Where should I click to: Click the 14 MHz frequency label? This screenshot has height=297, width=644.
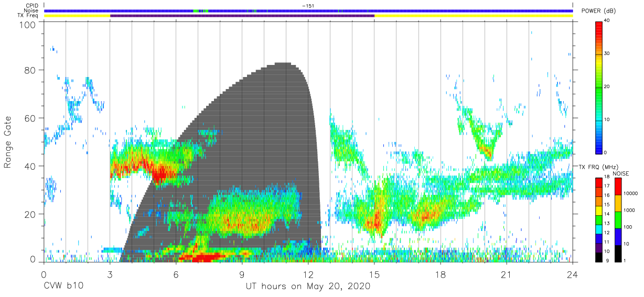607,215
